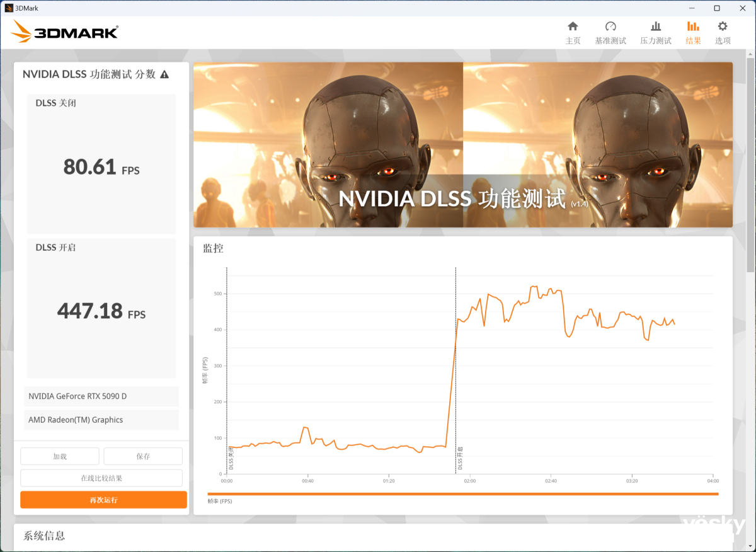Click the warning triangle beside the score title
The image size is (756, 552).
pyautogui.click(x=164, y=74)
